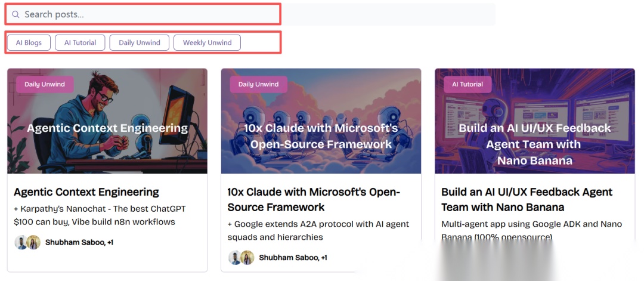Click Daily Unwind badge on Agentic Context card
Screen dimensions: 644x281
[x=45, y=84]
